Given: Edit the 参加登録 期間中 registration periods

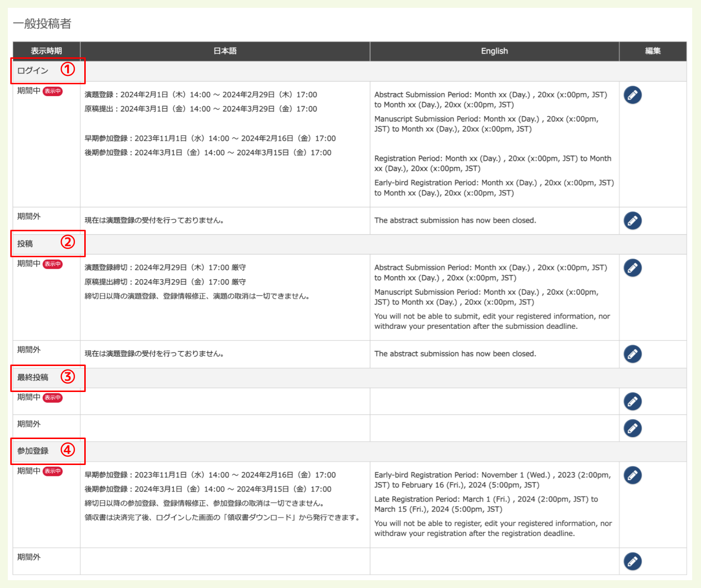Looking at the screenshot, I should pos(632,475).
